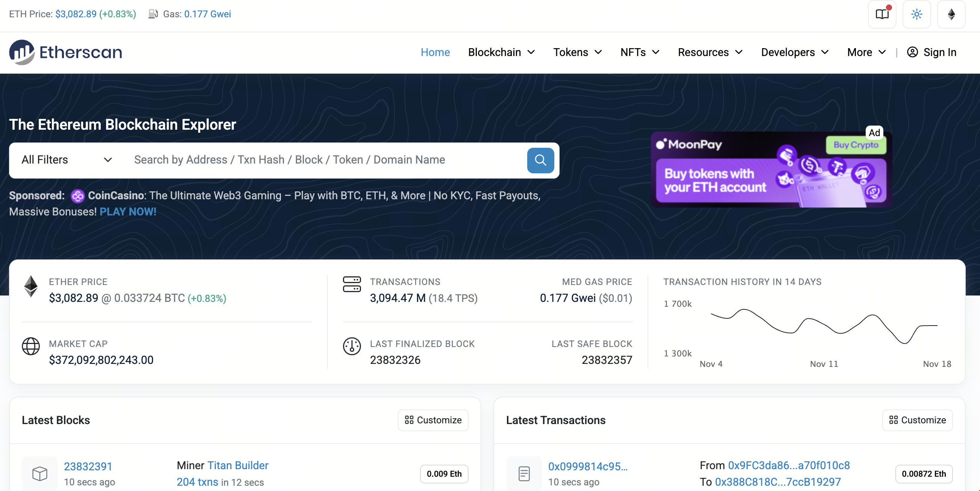Select the Home nav item
Image resolution: width=980 pixels, height=491 pixels.
click(435, 52)
